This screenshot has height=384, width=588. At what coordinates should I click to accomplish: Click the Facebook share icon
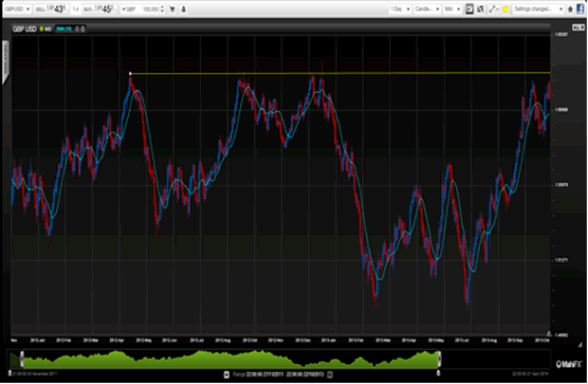tap(579, 8)
